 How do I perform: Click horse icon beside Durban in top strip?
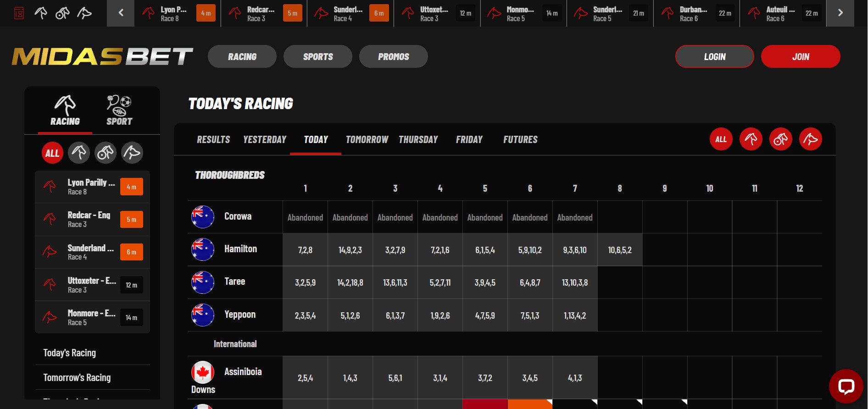[x=668, y=13]
